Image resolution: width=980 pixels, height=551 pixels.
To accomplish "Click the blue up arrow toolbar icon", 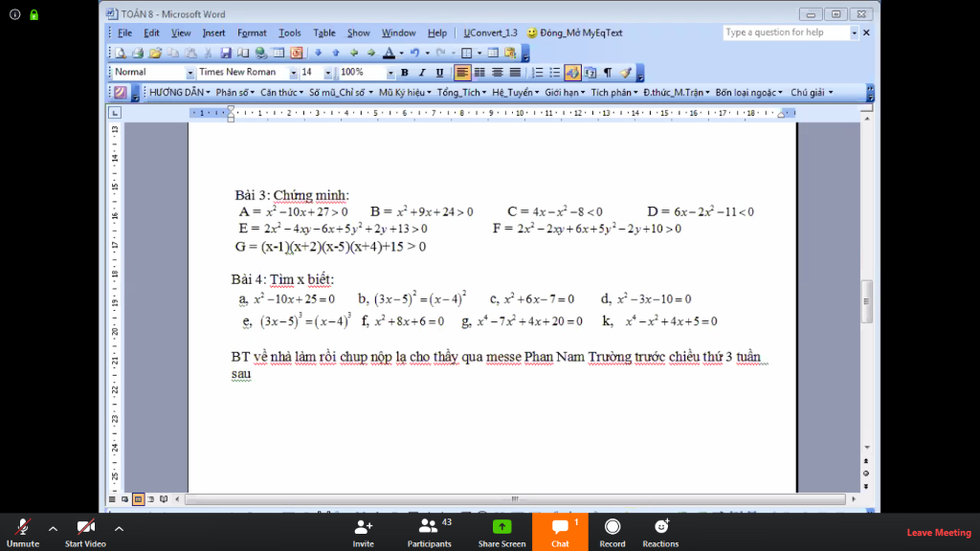I will (336, 54).
